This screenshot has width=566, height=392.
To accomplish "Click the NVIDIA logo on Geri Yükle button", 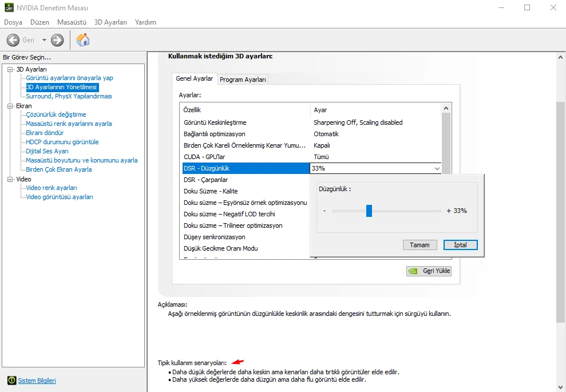I will (413, 271).
